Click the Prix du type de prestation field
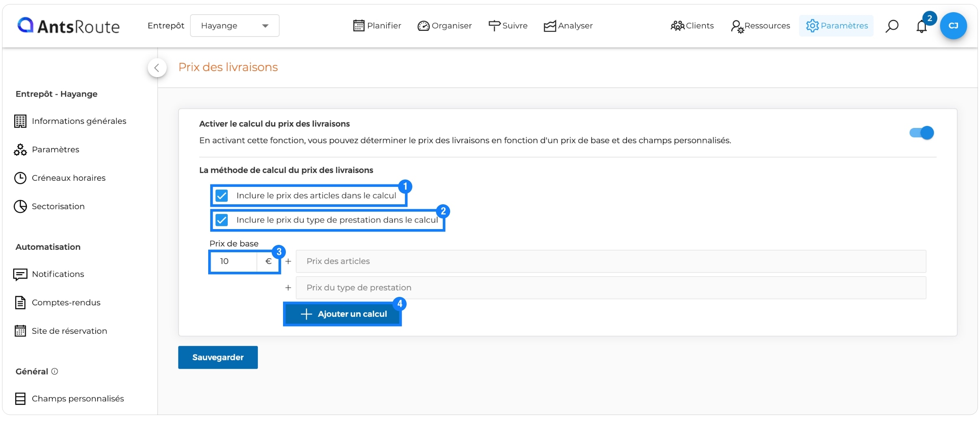Screen dimensions: 980x422 tap(611, 288)
